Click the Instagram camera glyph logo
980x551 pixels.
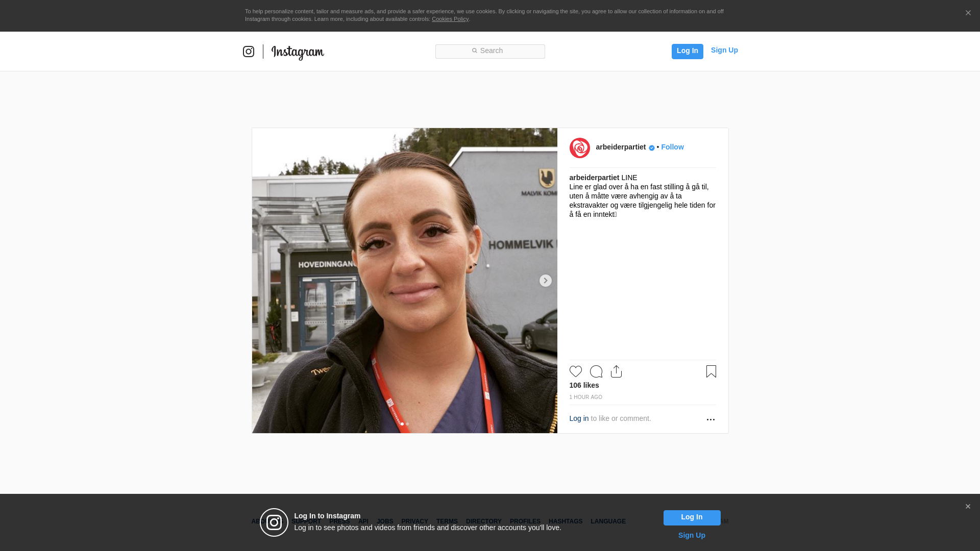click(x=249, y=52)
